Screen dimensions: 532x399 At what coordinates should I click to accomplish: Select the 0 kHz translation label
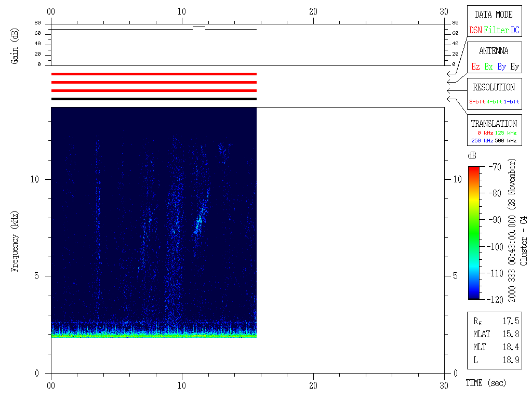pyautogui.click(x=485, y=133)
